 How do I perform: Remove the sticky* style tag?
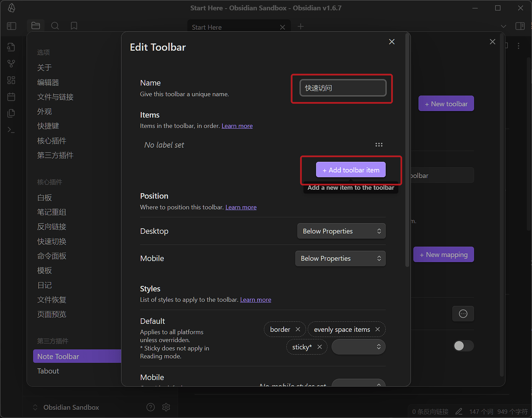pos(320,347)
